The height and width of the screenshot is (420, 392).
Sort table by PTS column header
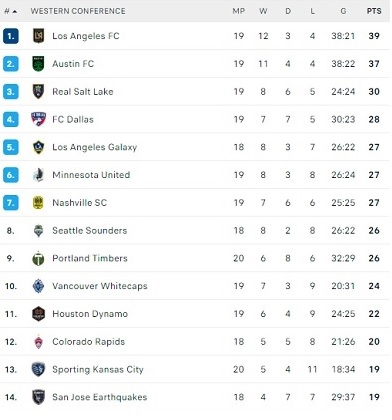[x=374, y=11]
